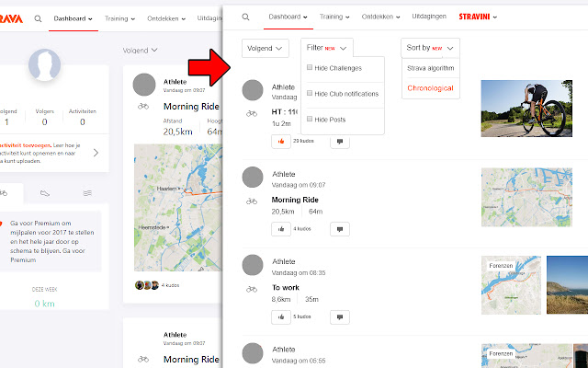Click Activiteit toevoegen link
The height and width of the screenshot is (368, 588).
26,145
